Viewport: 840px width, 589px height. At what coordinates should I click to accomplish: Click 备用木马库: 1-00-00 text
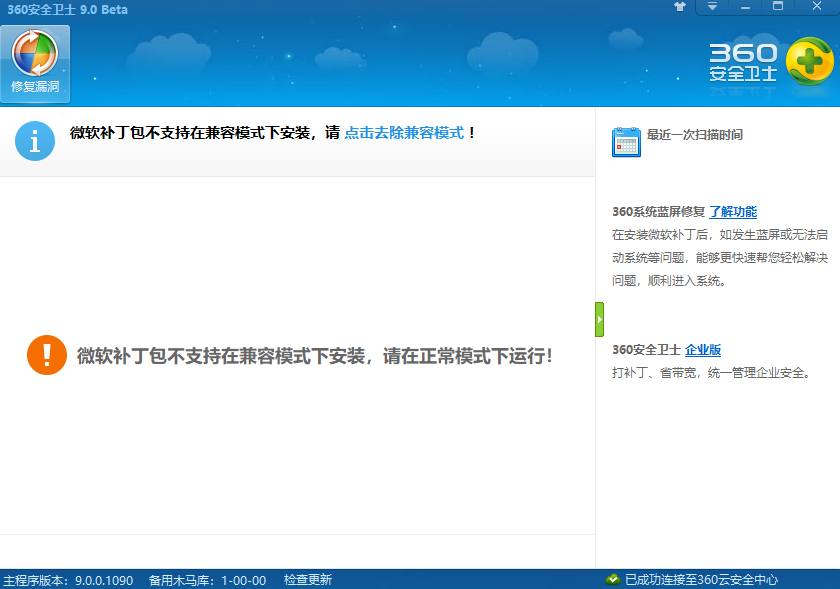tap(207, 580)
